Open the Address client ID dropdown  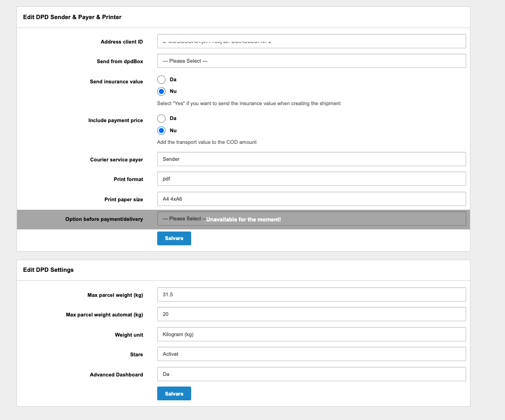(311, 41)
